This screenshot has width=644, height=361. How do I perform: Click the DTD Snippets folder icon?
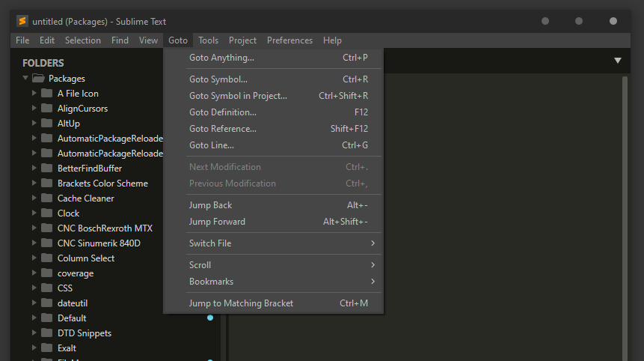point(47,333)
